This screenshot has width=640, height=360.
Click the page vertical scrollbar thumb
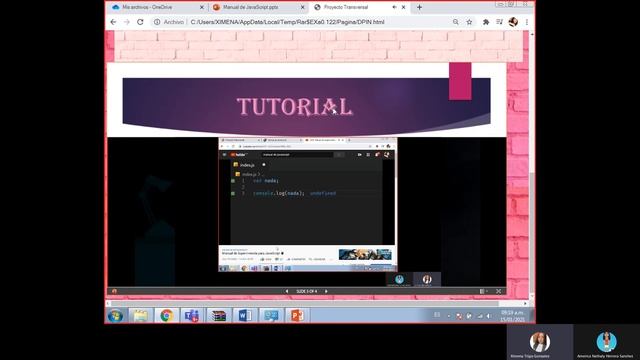point(531,232)
